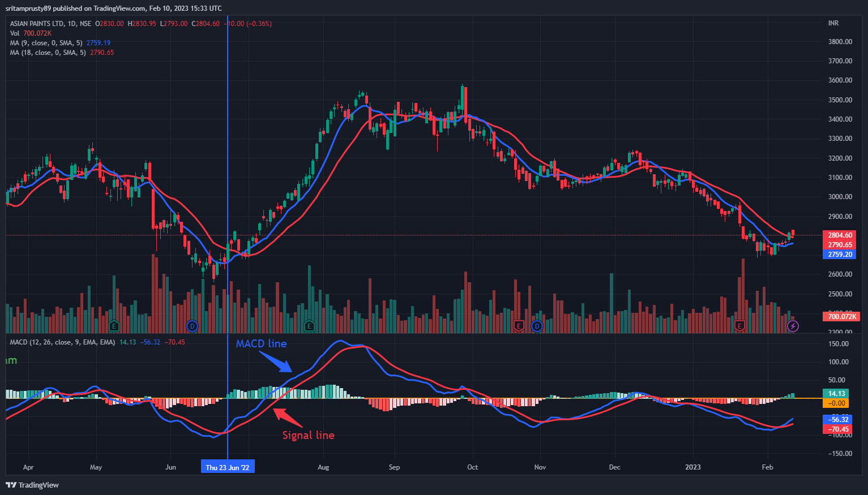Click the 2759.19 value beside the MA 9 legend

(x=99, y=43)
